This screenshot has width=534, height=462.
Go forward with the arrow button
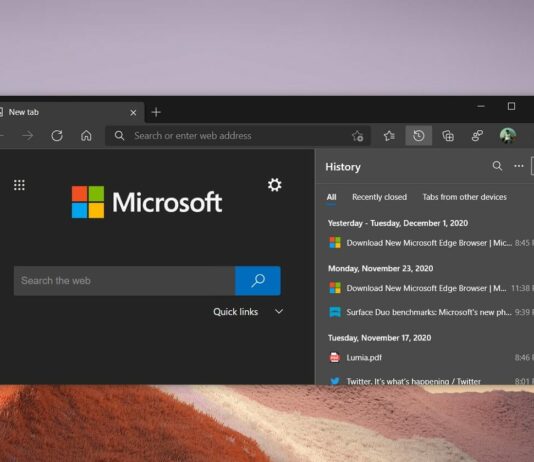tap(28, 136)
